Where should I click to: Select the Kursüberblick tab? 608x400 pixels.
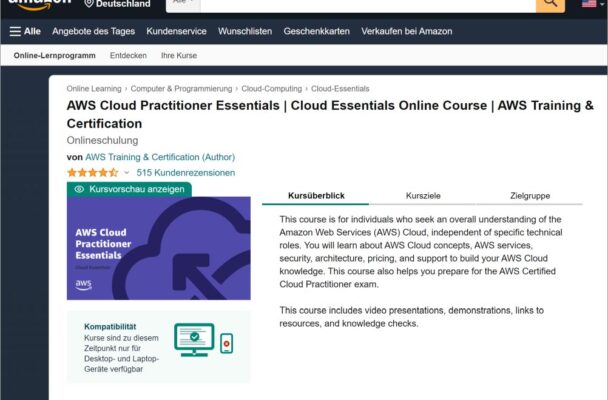click(x=316, y=196)
